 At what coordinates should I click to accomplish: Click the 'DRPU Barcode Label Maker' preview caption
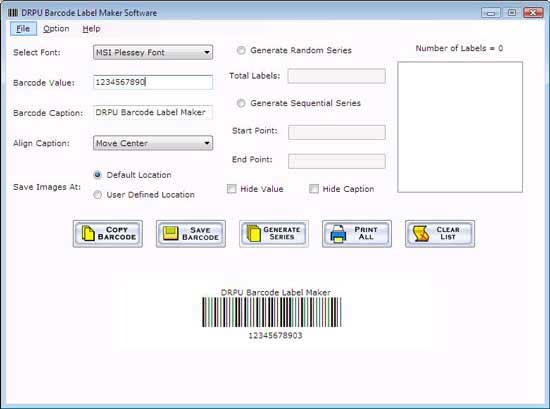pyautogui.click(x=276, y=292)
